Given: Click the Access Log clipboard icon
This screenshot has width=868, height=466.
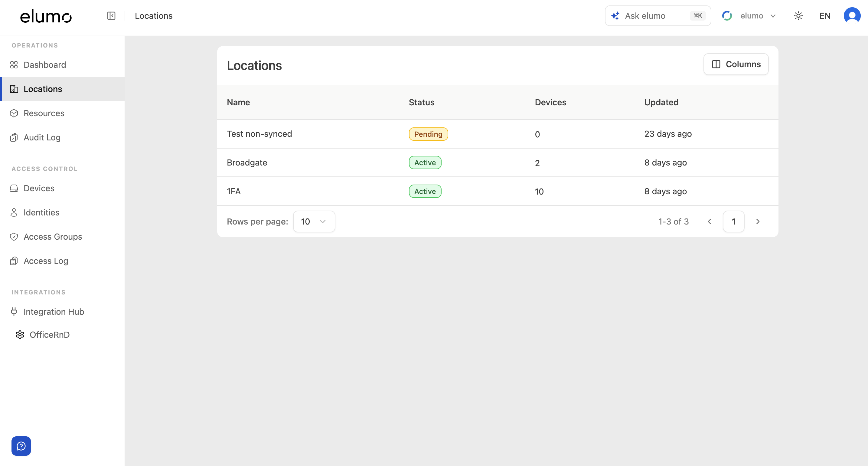Looking at the screenshot, I should (14, 261).
